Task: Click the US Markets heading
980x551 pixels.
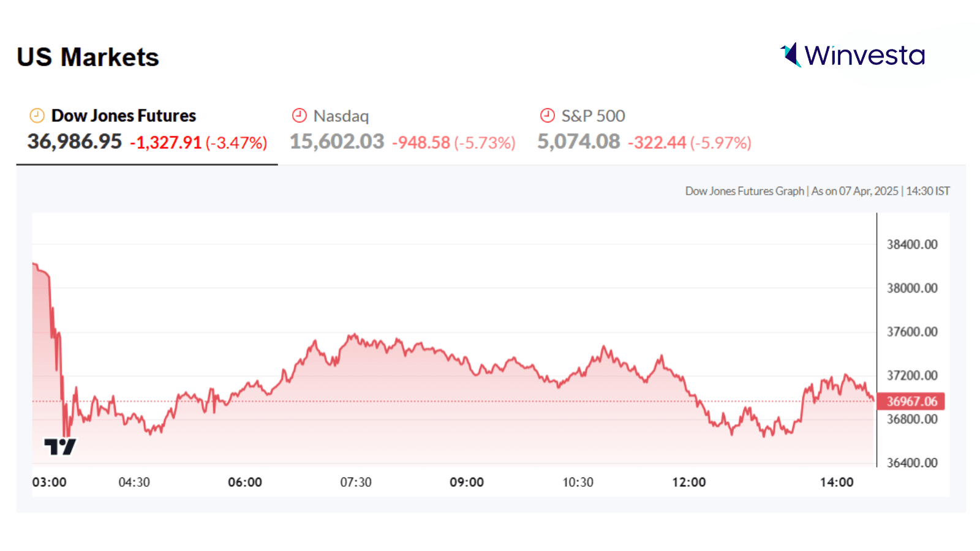Action: [x=88, y=58]
